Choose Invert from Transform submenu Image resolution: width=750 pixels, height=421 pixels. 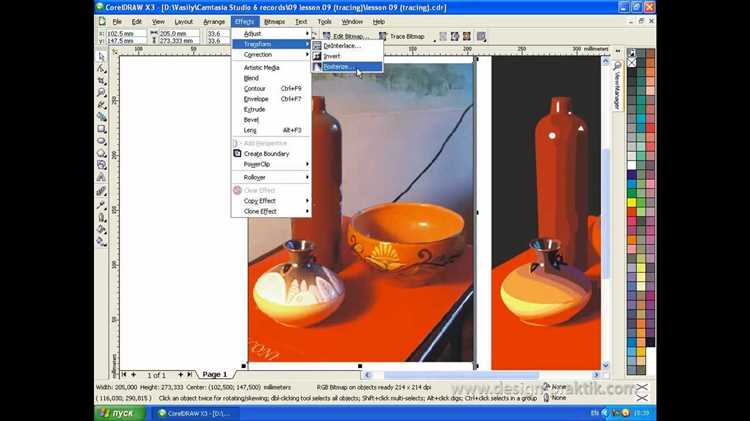pyautogui.click(x=347, y=56)
